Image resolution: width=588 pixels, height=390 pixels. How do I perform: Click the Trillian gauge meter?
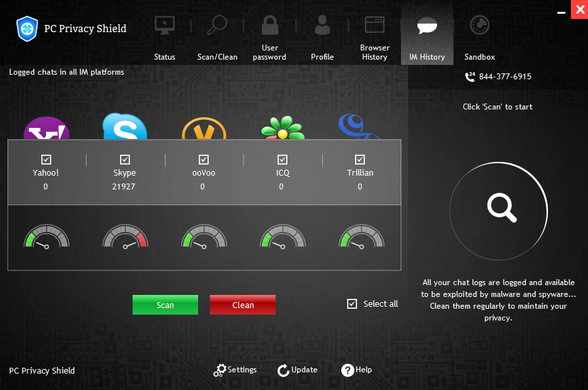[362, 237]
